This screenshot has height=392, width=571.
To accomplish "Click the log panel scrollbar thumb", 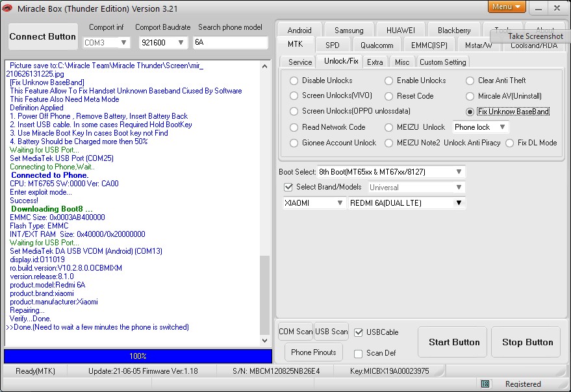I will point(265,295).
